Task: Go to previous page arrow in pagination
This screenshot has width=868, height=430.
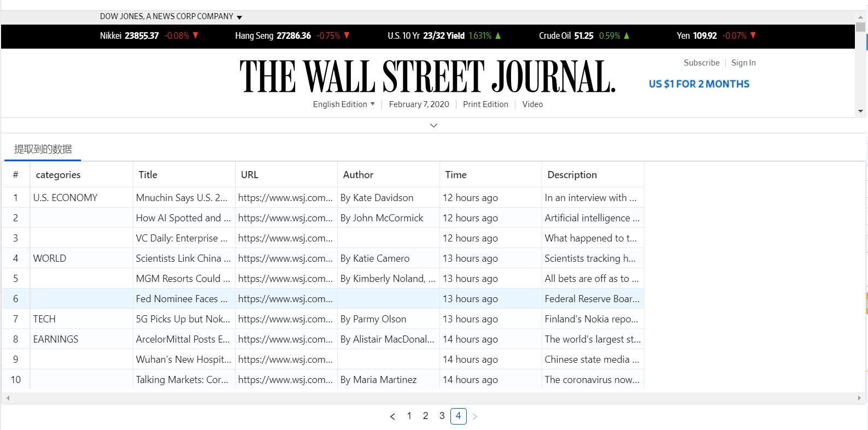Action: click(392, 416)
